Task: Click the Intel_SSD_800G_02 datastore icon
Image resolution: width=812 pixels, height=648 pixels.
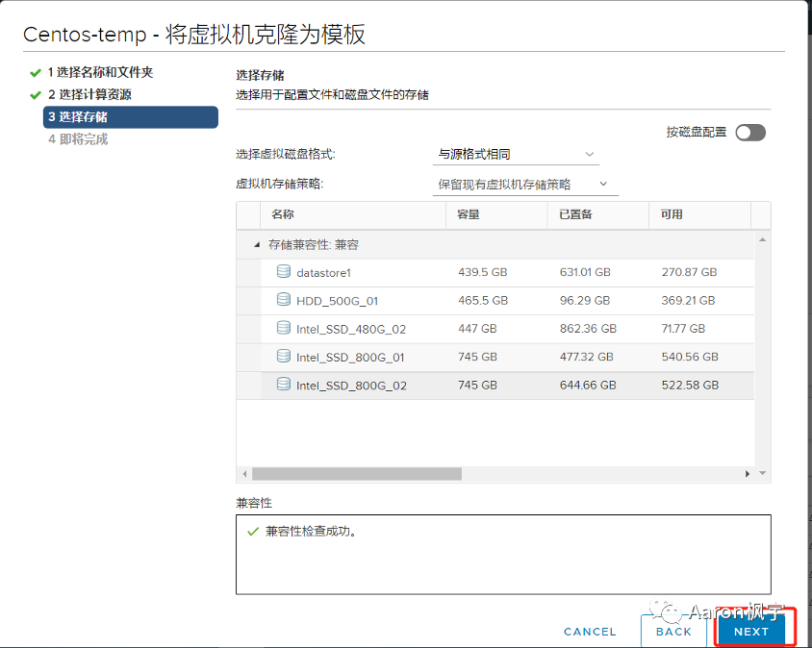Action: [283, 384]
